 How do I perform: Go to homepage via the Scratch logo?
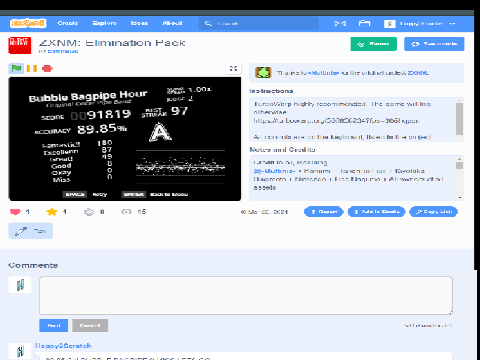pos(28,23)
